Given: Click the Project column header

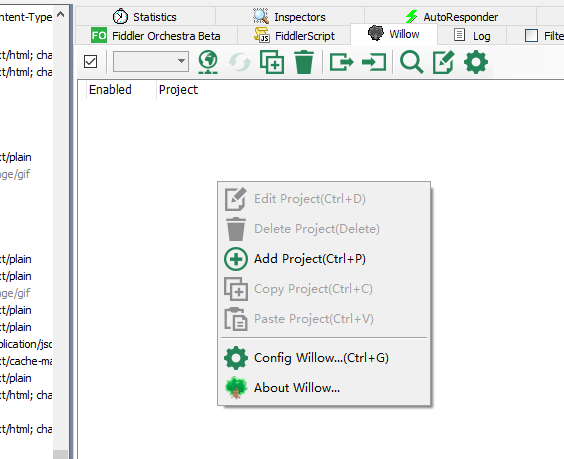Looking at the screenshot, I should tap(178, 90).
